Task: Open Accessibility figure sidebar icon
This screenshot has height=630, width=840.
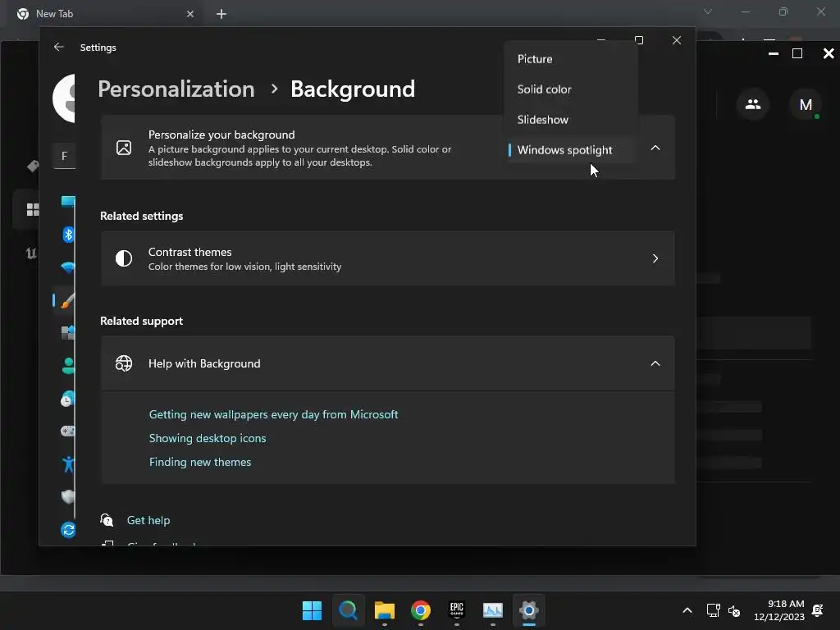Action: pyautogui.click(x=68, y=464)
